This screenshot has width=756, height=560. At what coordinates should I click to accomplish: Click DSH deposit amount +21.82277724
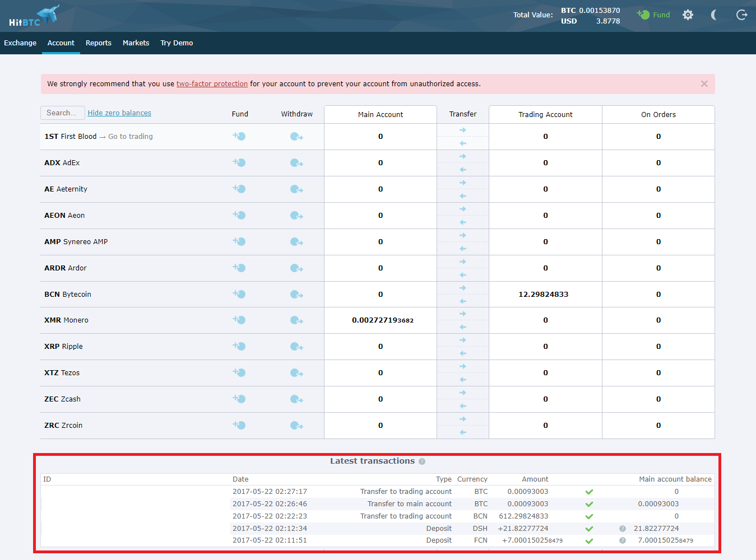point(523,529)
